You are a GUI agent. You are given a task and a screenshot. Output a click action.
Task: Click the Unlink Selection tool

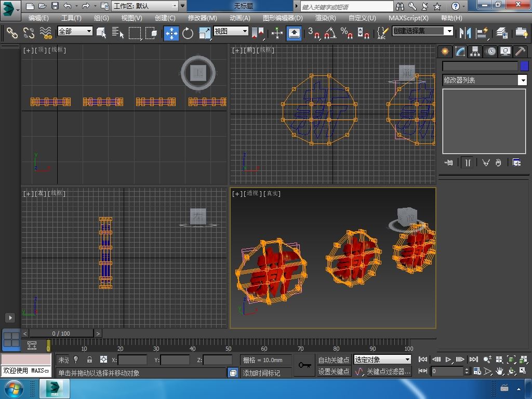click(29, 33)
